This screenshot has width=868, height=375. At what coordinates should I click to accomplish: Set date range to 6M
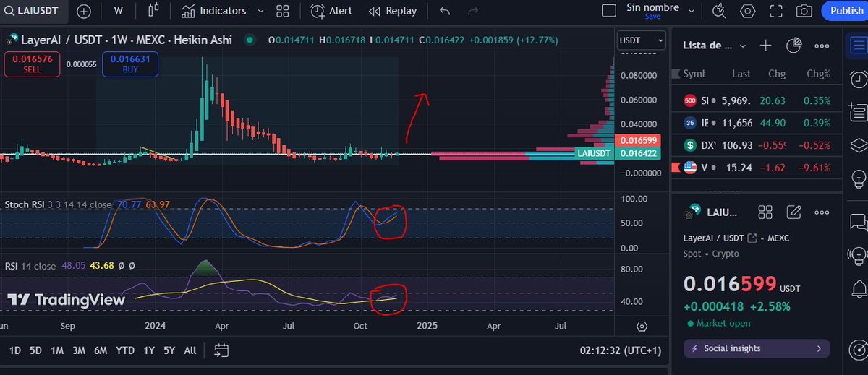click(x=101, y=350)
